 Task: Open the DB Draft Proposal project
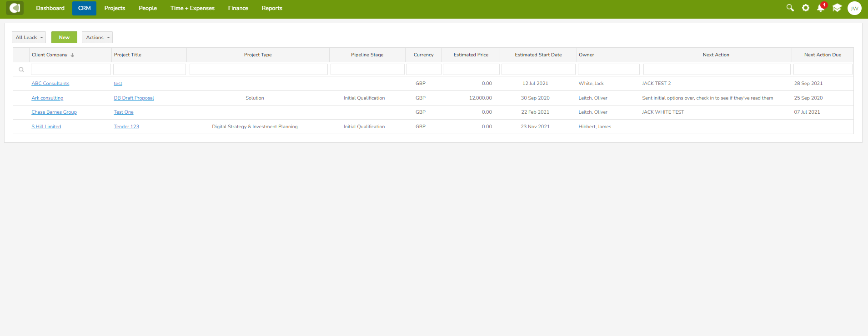tap(134, 98)
